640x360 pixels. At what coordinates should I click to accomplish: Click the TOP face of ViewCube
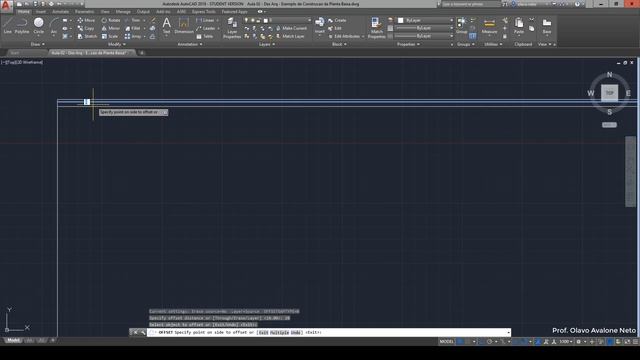609,93
